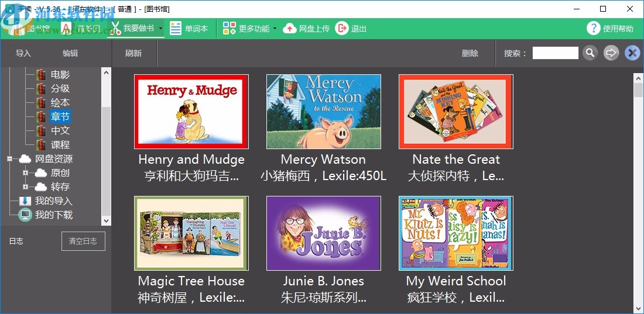644x314 pixels.
Task: Open the Mercy Watson book cover
Action: coord(324,112)
